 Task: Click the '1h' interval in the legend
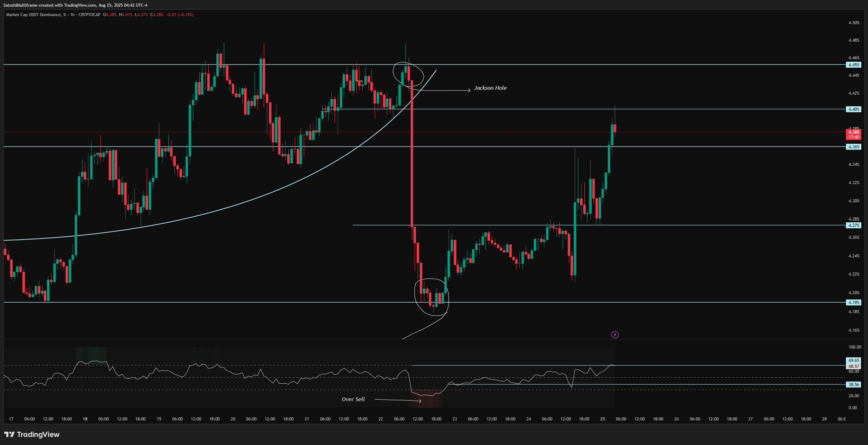pyautogui.click(x=72, y=15)
